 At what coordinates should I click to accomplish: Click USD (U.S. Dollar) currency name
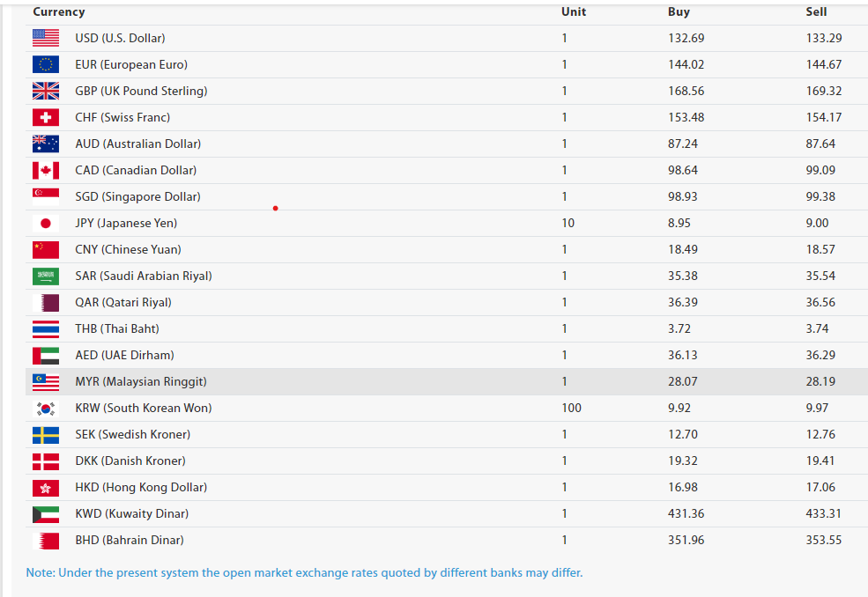tap(120, 38)
